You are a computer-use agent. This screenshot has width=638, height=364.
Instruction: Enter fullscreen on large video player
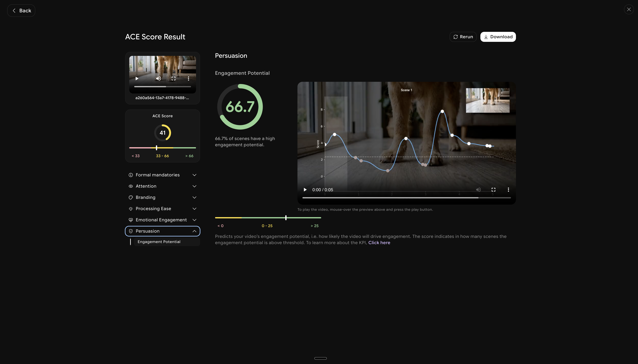click(x=493, y=190)
